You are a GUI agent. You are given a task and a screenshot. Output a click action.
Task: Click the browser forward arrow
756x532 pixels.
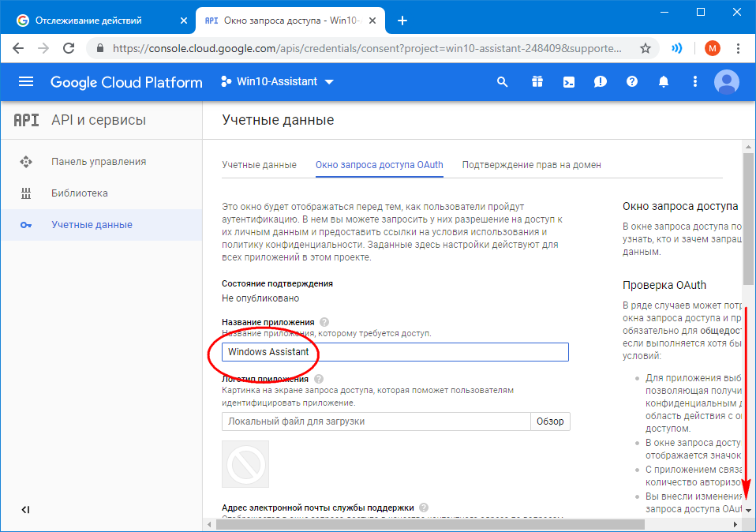click(43, 48)
